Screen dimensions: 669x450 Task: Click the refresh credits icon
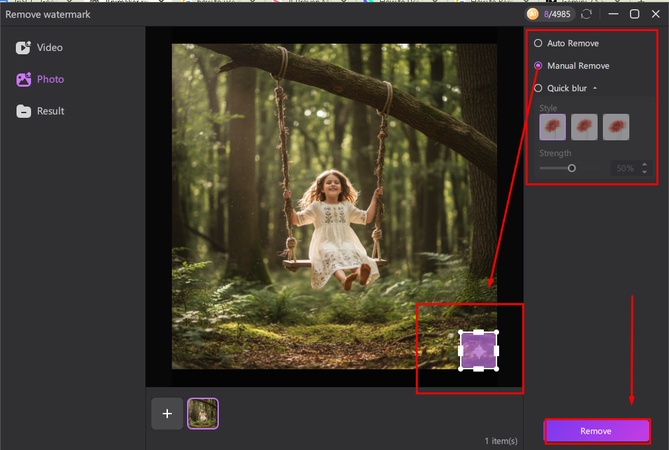click(x=586, y=14)
